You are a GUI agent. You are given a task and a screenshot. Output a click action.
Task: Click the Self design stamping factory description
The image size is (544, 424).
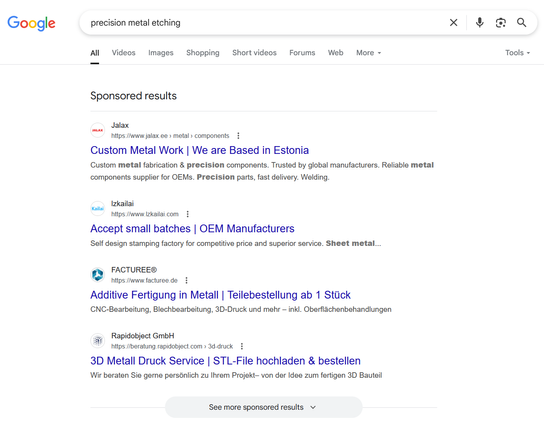(x=236, y=244)
